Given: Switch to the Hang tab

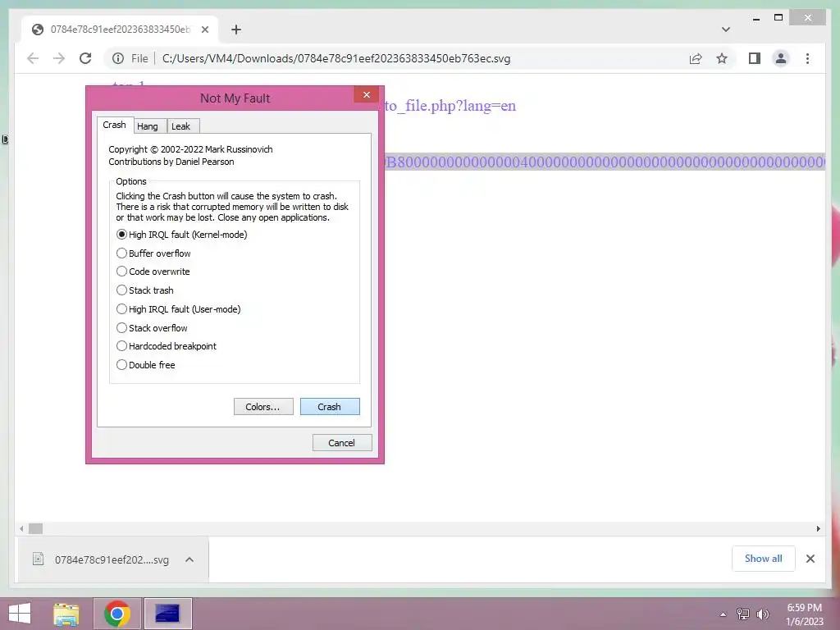Looking at the screenshot, I should 148,126.
